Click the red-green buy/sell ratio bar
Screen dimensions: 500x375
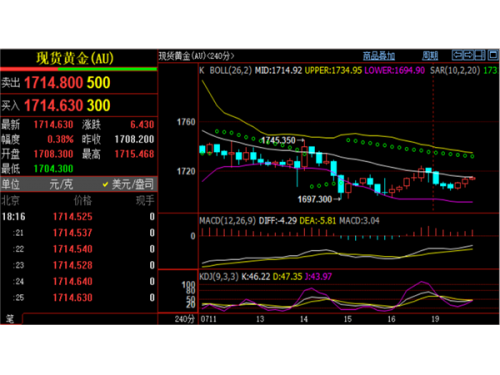(79, 69)
